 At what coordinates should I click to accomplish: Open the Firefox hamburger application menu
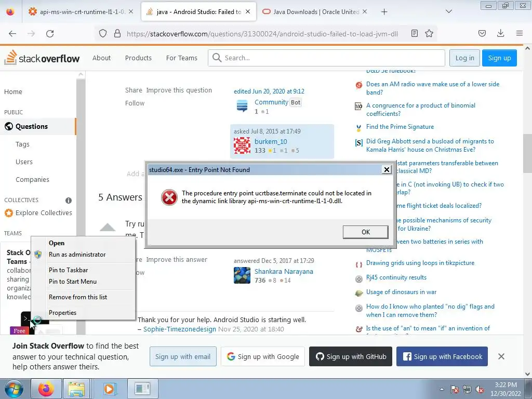tap(520, 33)
